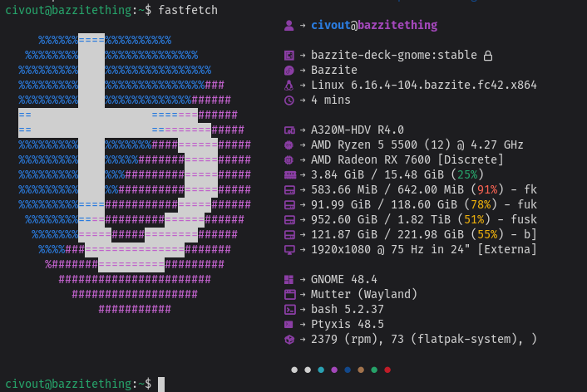The height and width of the screenshot is (392, 587).
Task: Click the motherboard icon beside A320M-HDV R4.0
Action: click(x=289, y=130)
